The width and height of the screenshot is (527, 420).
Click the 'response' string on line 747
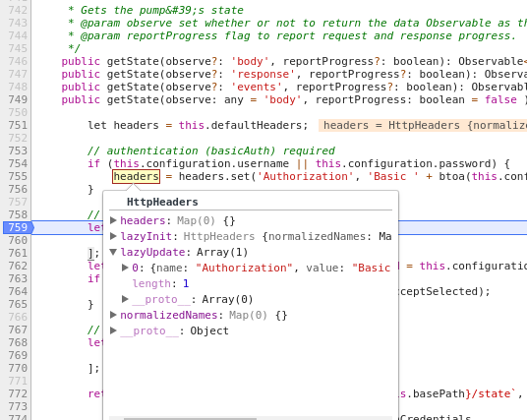[263, 74]
